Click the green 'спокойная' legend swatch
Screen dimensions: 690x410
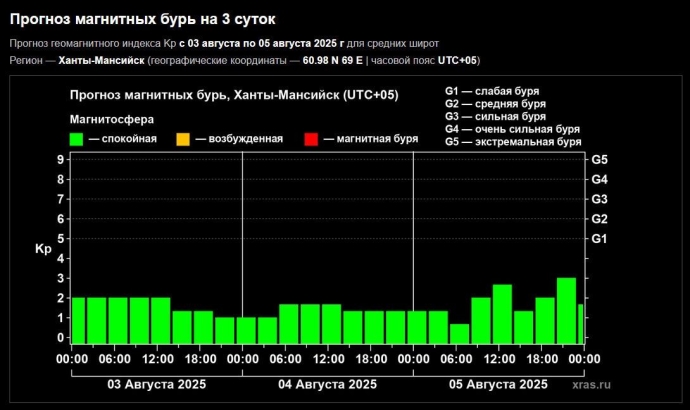click(x=76, y=139)
